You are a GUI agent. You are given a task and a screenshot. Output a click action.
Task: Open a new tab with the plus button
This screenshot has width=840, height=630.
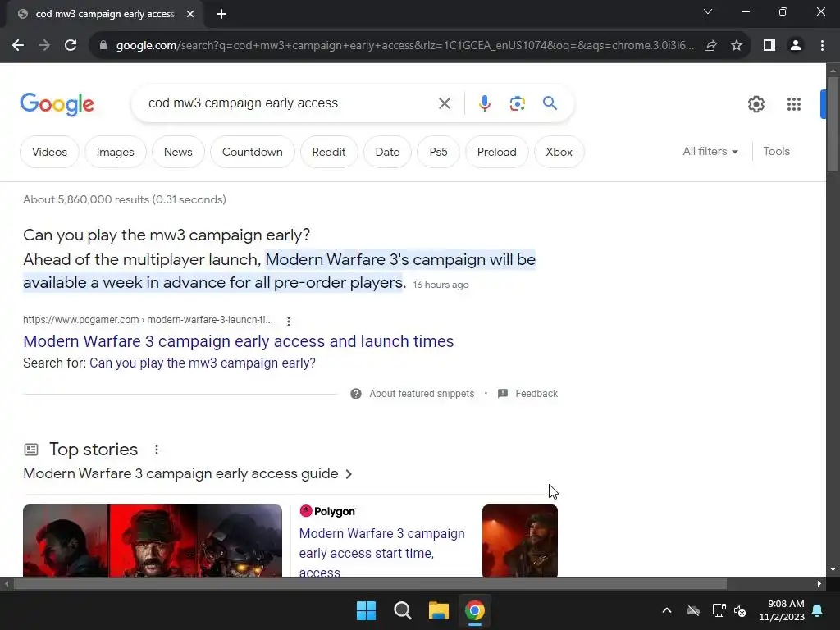(221, 14)
